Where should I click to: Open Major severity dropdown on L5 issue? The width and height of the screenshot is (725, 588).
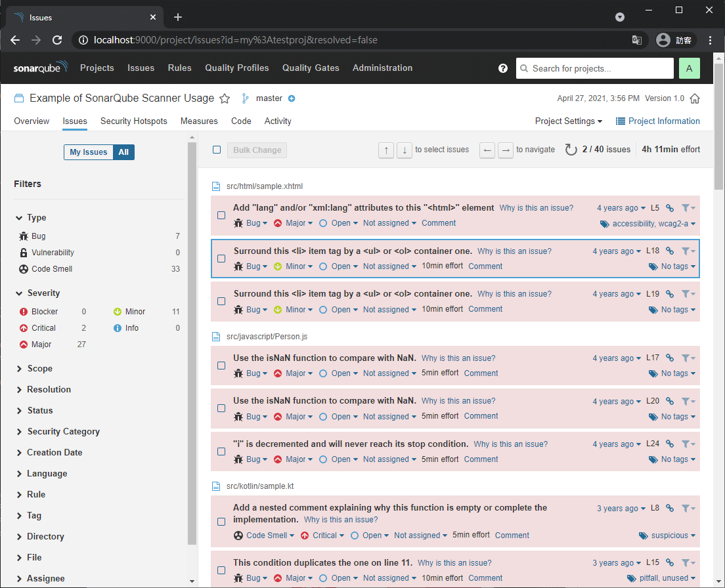[293, 223]
